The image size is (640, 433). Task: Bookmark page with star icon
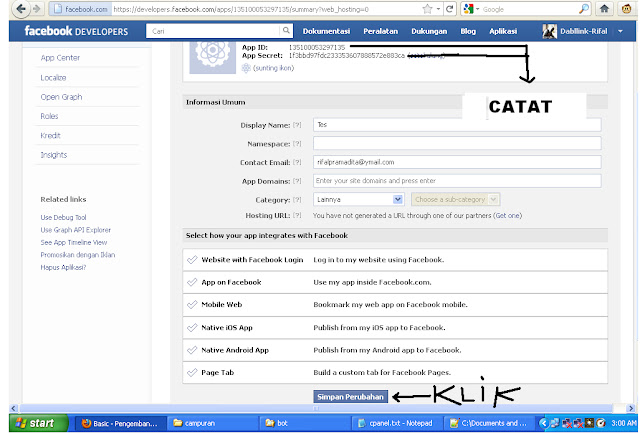pos(427,9)
